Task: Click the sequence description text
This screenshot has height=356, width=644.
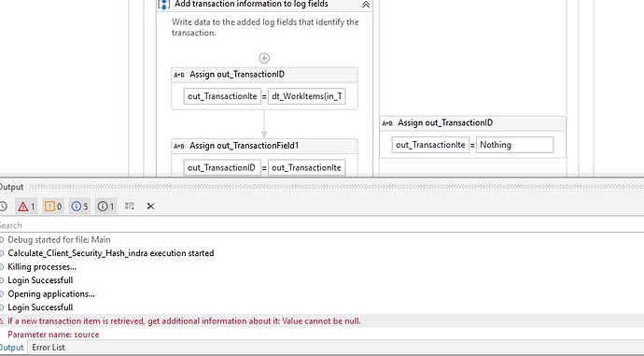Action: tap(265, 27)
